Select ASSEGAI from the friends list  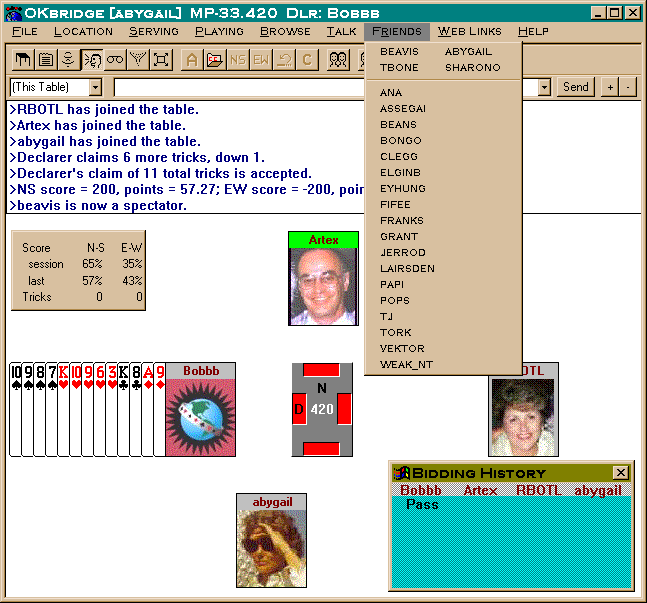click(x=444, y=109)
